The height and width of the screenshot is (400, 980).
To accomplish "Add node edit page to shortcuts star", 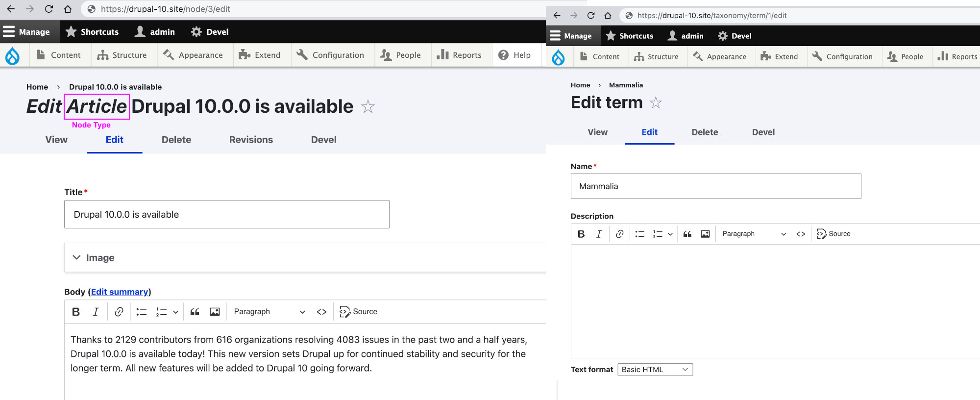I will click(367, 106).
